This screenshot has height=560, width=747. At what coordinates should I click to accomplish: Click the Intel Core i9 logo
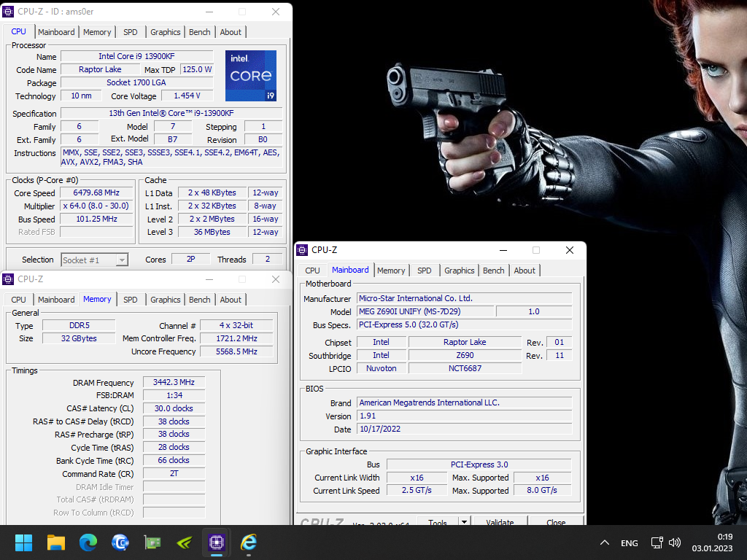pyautogui.click(x=251, y=76)
